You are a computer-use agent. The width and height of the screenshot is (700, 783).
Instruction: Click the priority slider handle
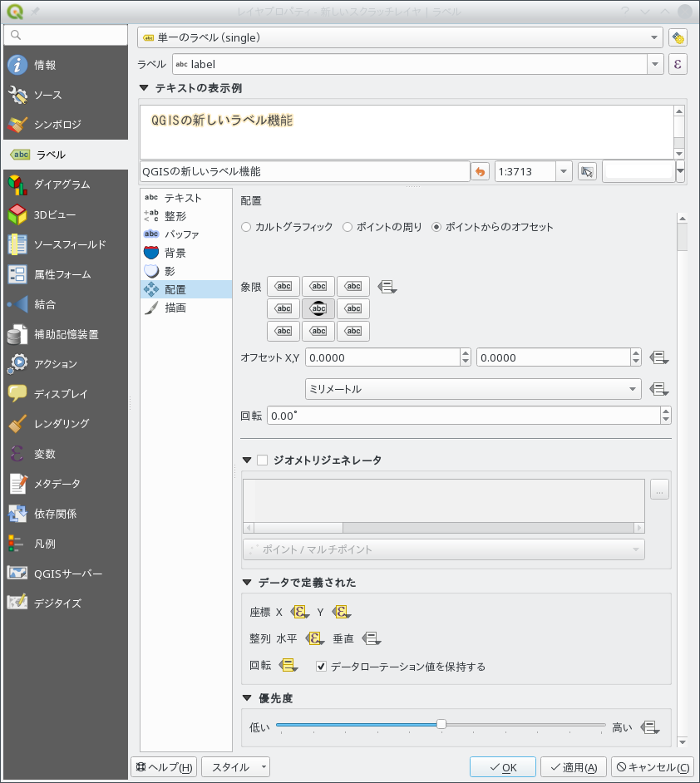[x=441, y=724]
